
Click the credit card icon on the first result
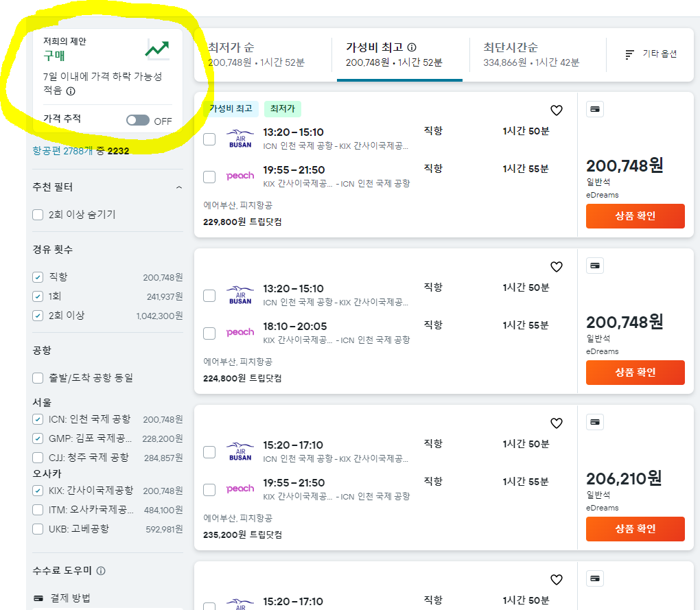click(x=594, y=108)
